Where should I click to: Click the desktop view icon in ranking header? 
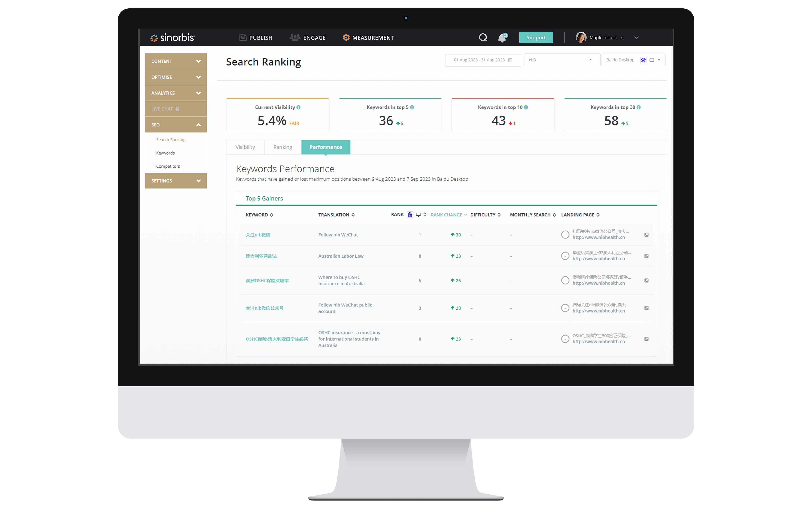[x=418, y=214]
